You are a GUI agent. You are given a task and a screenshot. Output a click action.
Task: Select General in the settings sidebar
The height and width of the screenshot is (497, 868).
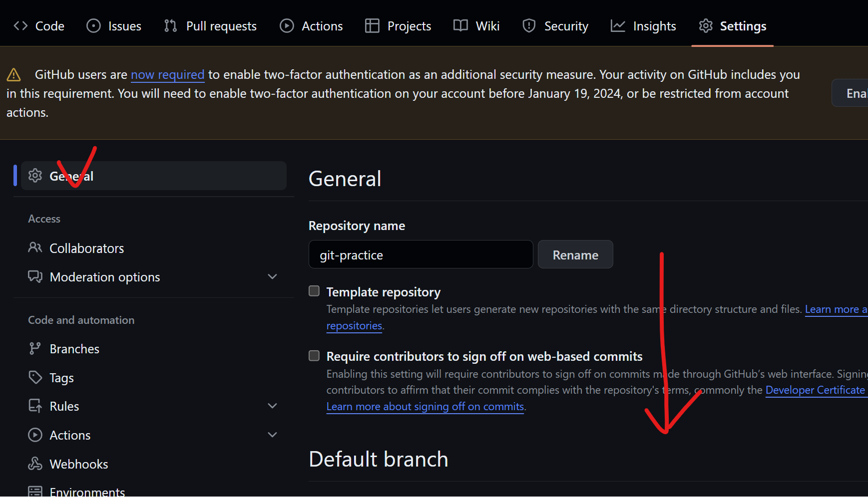click(154, 176)
